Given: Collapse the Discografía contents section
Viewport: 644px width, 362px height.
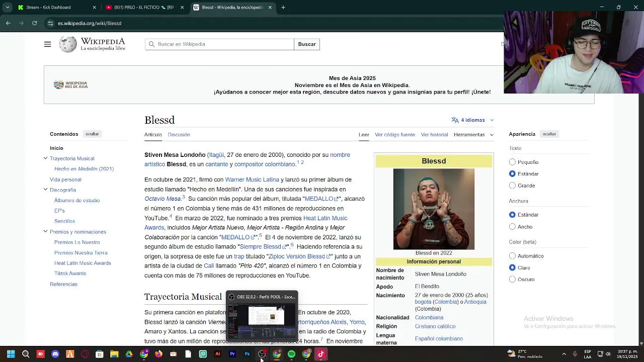Looking at the screenshot, I should [x=45, y=190].
